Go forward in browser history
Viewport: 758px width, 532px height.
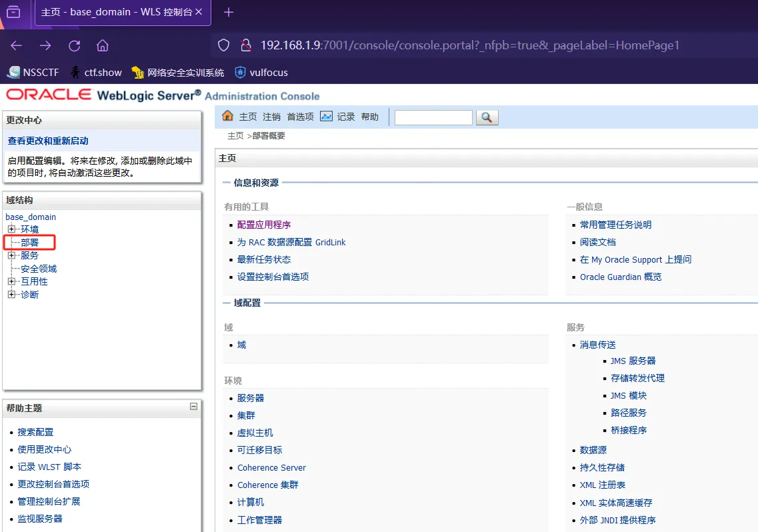(45, 45)
